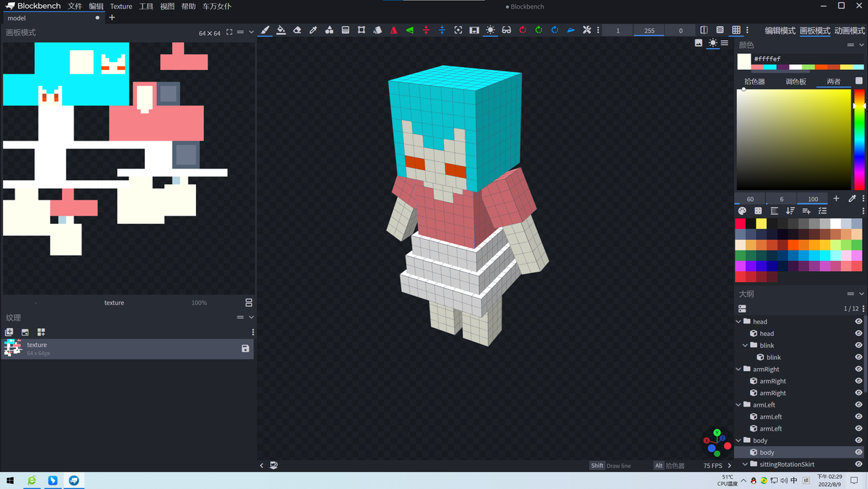The width and height of the screenshot is (868, 489).
Task: Select the eraser tool
Action: tap(297, 30)
